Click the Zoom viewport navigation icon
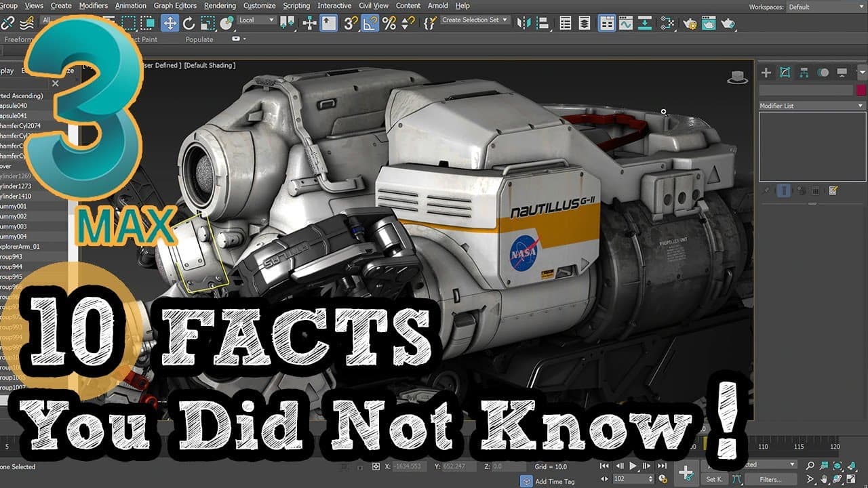868x488 pixels. tap(810, 466)
